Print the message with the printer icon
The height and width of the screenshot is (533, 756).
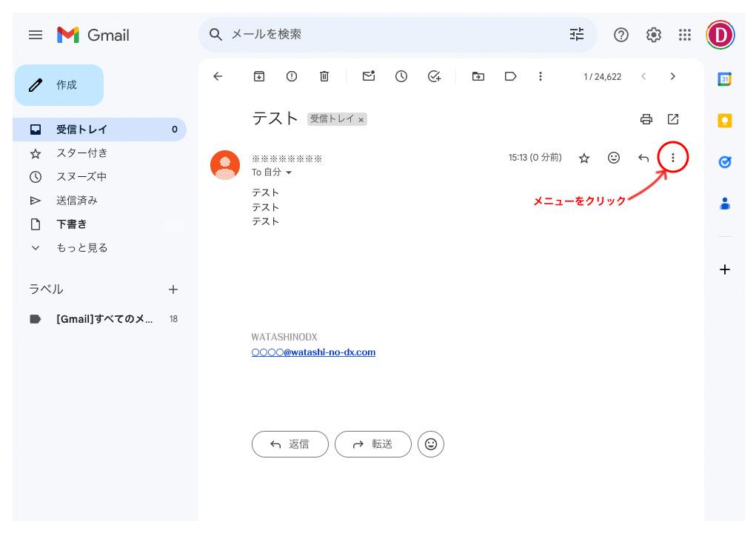(646, 119)
